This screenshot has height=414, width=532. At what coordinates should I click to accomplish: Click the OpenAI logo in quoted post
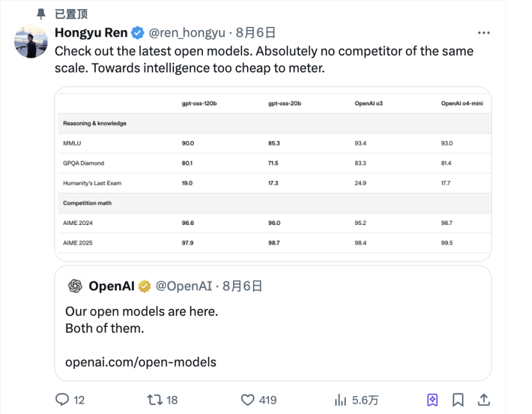(x=76, y=286)
